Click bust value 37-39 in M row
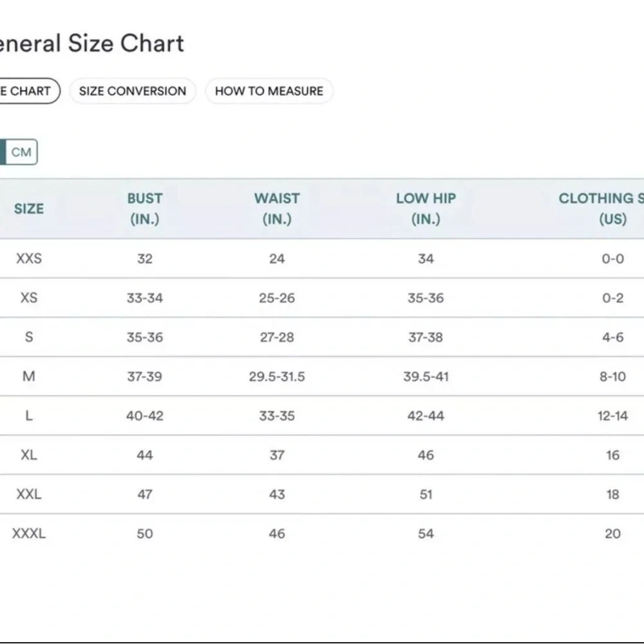 [144, 376]
